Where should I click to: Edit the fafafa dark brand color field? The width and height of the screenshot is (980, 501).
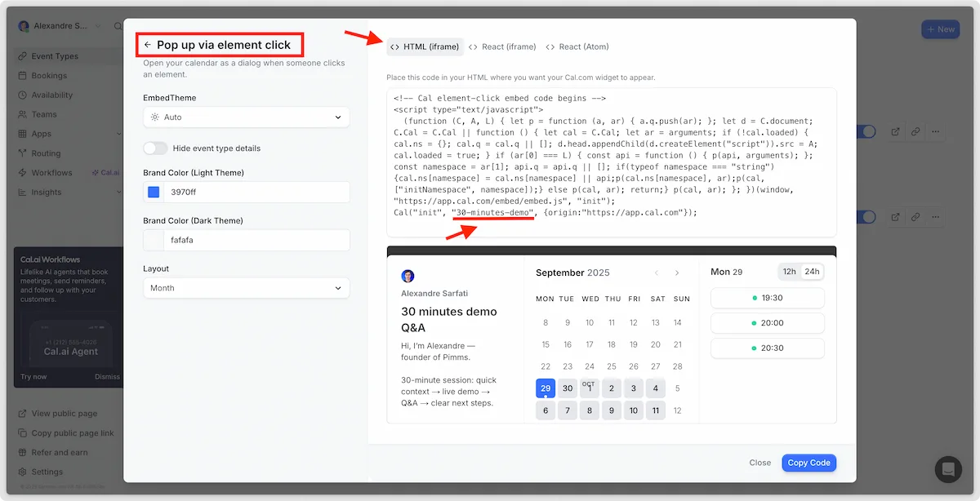[256, 240]
